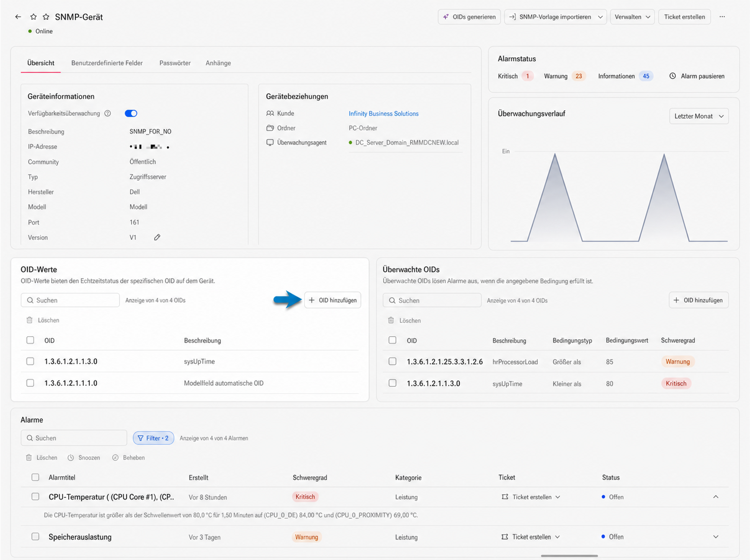Click the Informationen count badge 45
Screen dimensions: 750x560
point(646,76)
